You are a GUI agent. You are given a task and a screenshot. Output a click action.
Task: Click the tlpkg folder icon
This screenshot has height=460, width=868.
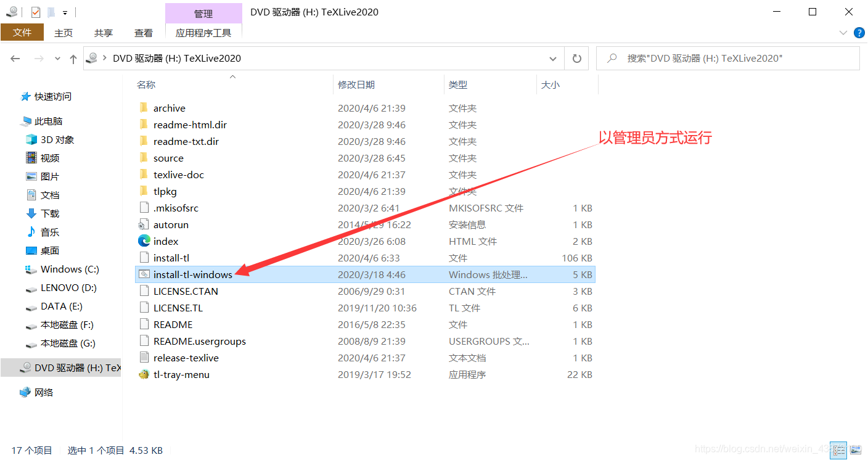coord(144,191)
